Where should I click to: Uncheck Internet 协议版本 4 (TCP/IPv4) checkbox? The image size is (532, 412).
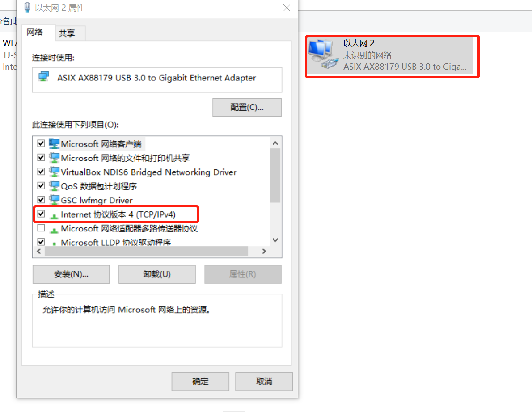(x=41, y=214)
